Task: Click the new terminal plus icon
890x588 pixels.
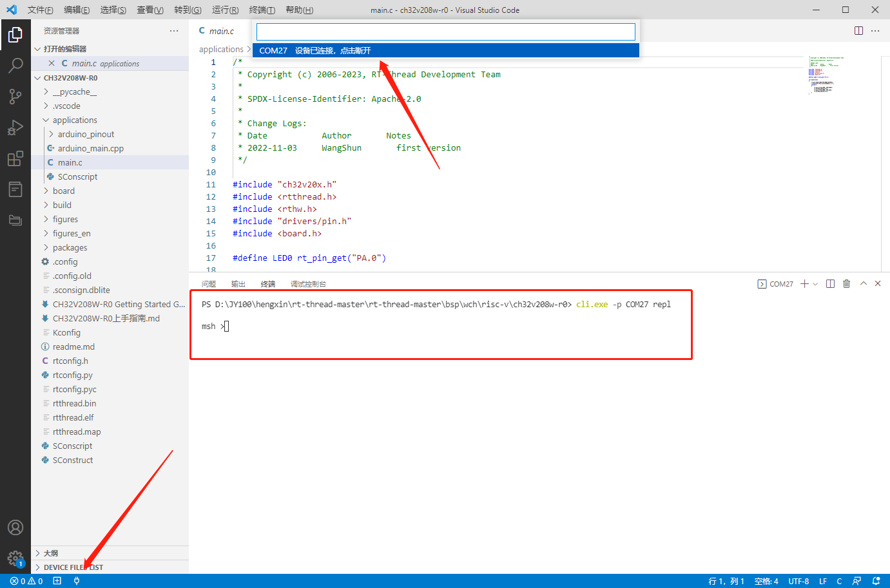Action: pos(804,284)
